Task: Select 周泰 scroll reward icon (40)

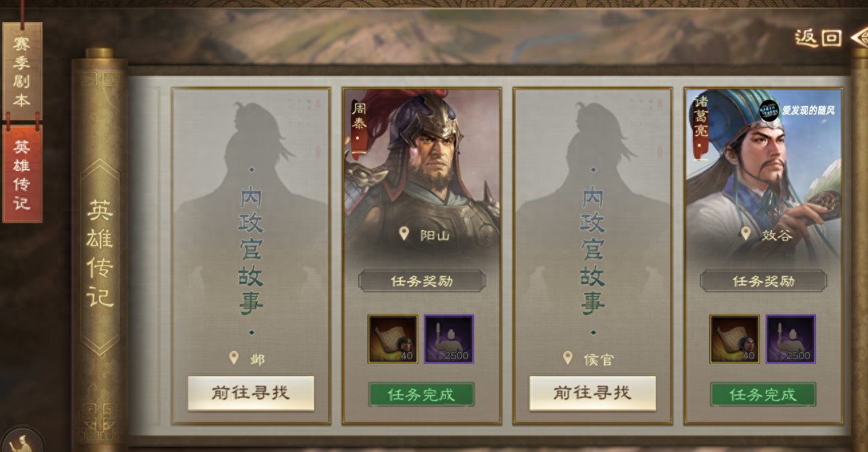Action: pos(392,339)
